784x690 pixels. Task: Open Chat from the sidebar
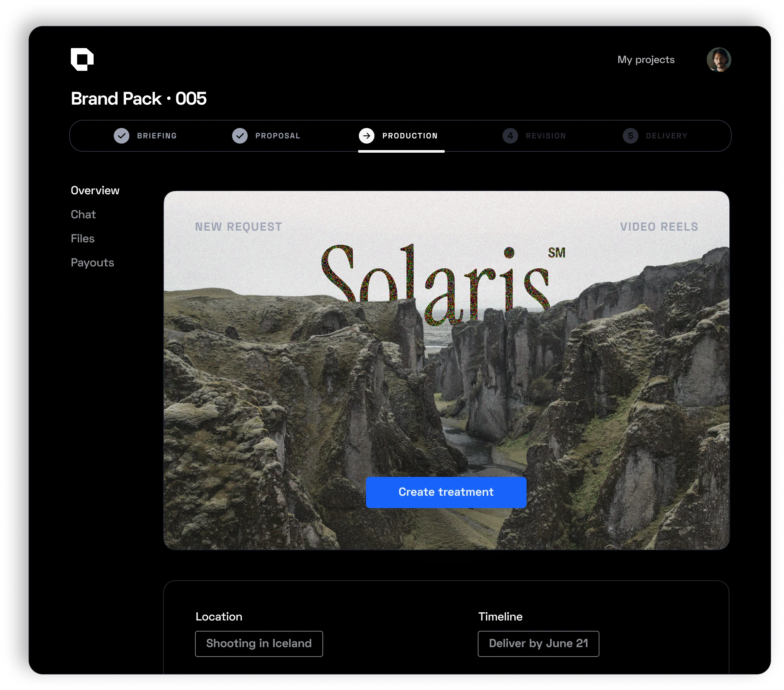point(83,214)
